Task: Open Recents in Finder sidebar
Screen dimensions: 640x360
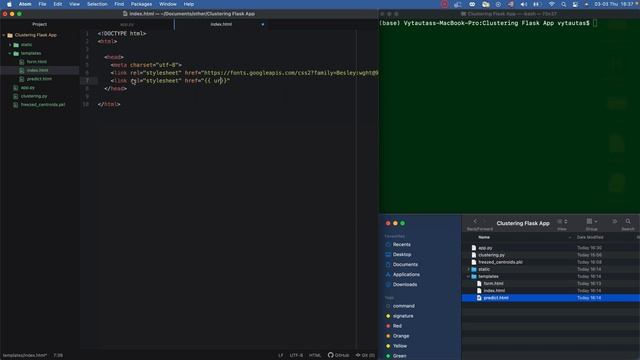Action: point(401,244)
